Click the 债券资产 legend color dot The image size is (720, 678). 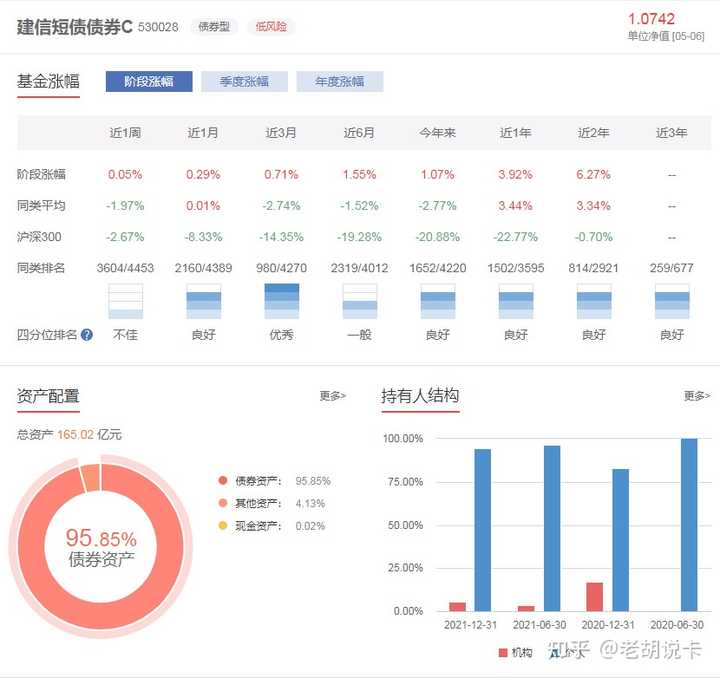point(223,481)
